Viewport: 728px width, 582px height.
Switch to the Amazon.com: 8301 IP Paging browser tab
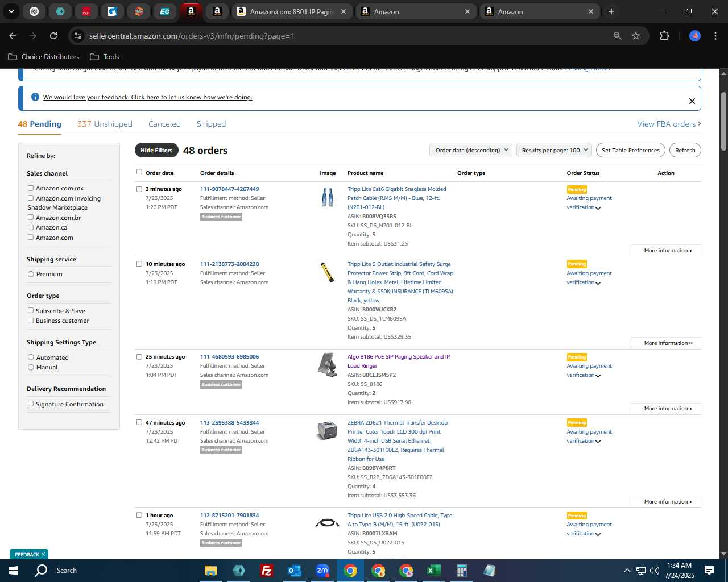(292, 11)
